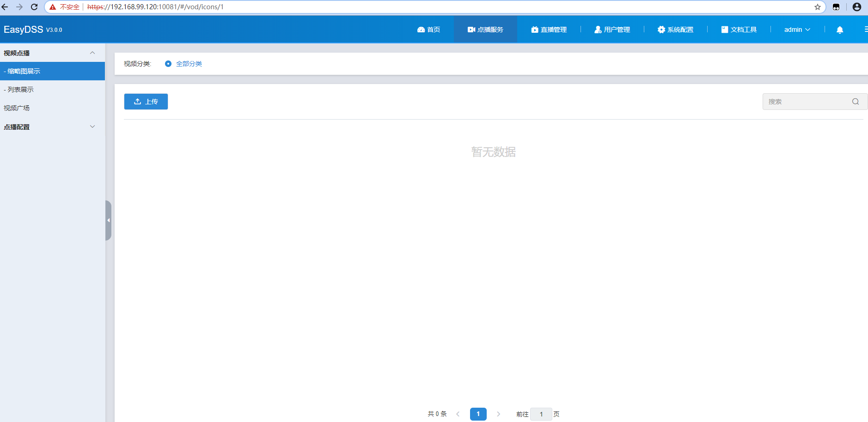This screenshot has width=868, height=422.
Task: Click the magnifier icon in search box
Action: tap(856, 102)
